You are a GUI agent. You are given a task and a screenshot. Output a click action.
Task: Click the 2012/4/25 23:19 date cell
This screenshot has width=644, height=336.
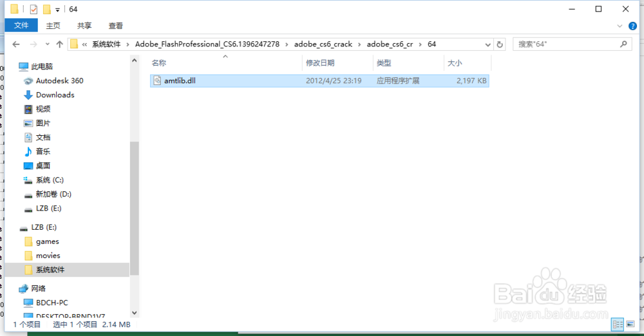[334, 81]
